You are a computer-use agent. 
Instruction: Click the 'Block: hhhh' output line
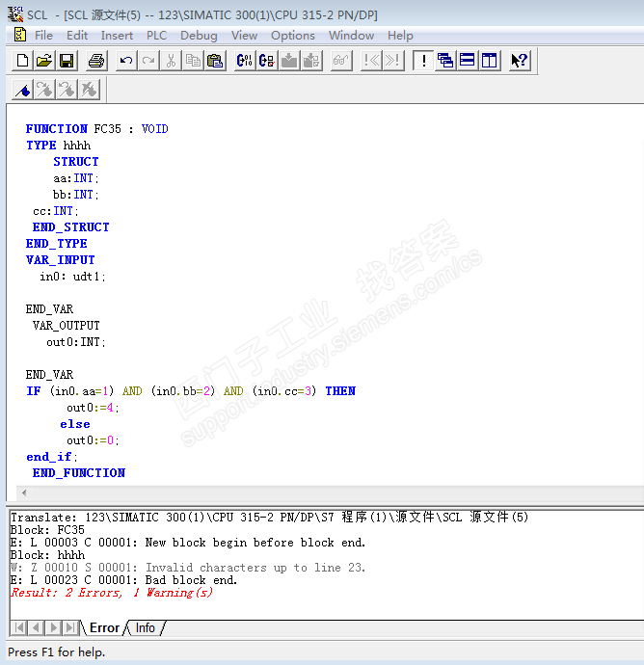click(47, 555)
